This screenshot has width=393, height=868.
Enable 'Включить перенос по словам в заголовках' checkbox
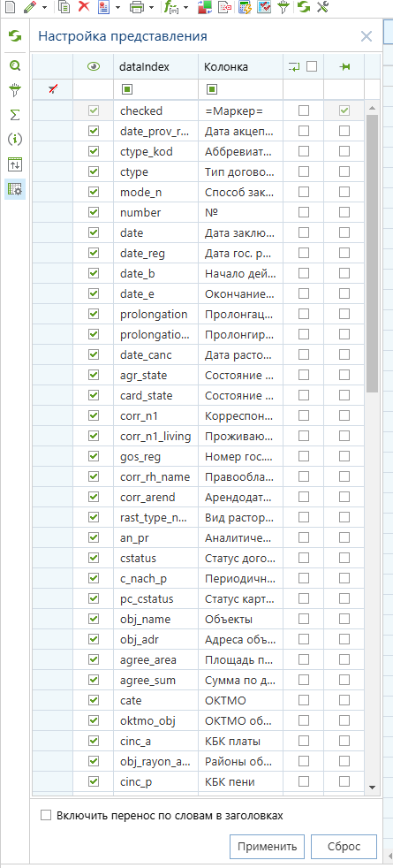coord(46,816)
